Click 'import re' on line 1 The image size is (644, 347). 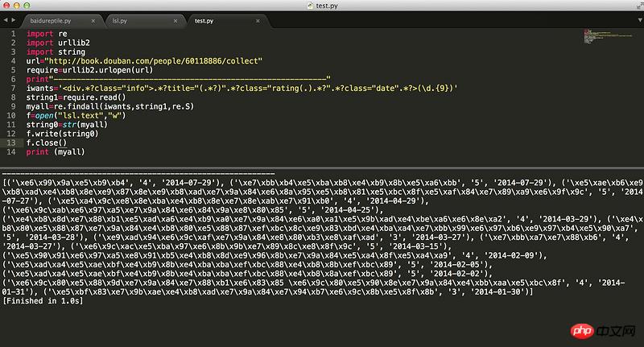click(x=47, y=34)
